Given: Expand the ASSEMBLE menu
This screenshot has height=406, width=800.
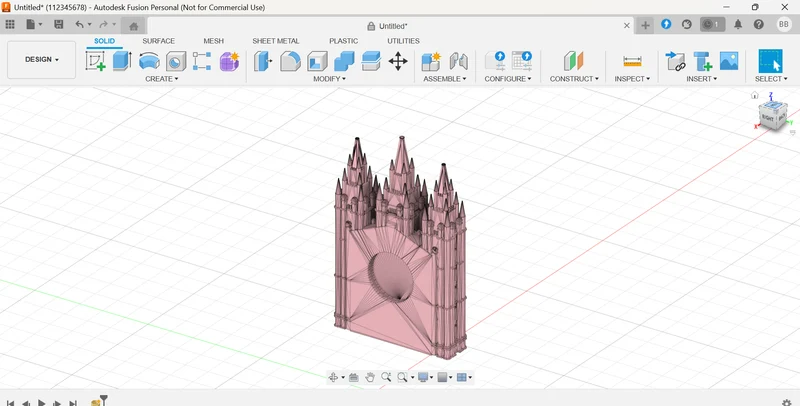Looking at the screenshot, I should click(444, 79).
